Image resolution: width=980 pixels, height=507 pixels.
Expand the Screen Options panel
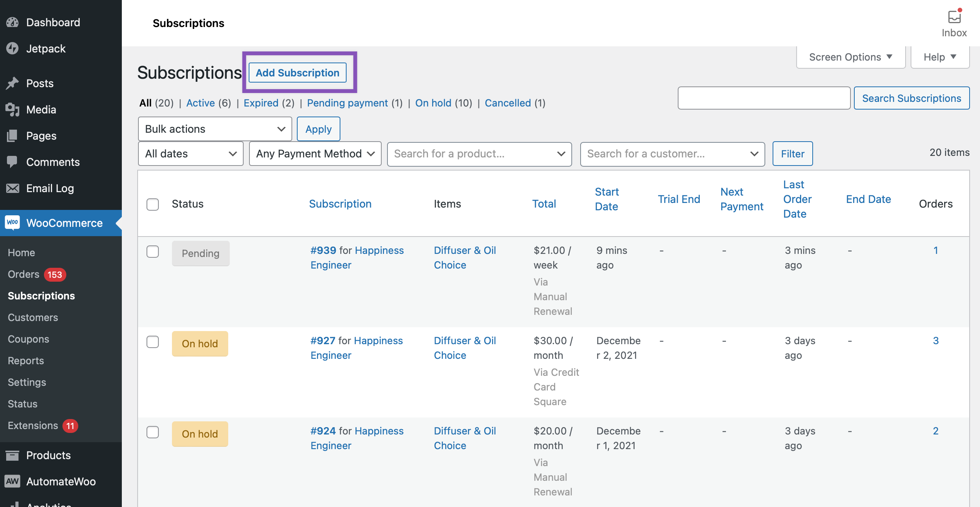[850, 57]
